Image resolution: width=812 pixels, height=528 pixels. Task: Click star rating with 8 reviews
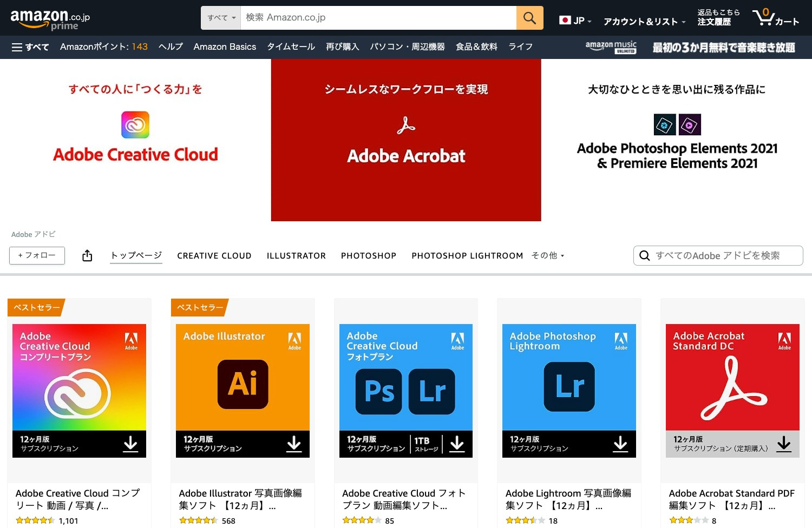689,520
